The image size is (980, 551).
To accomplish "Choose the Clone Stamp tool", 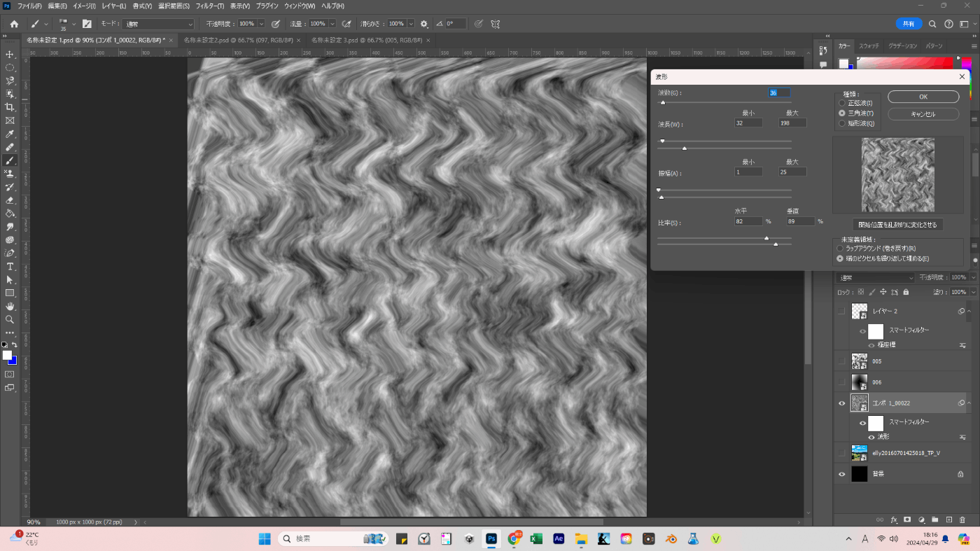I will tap(10, 174).
